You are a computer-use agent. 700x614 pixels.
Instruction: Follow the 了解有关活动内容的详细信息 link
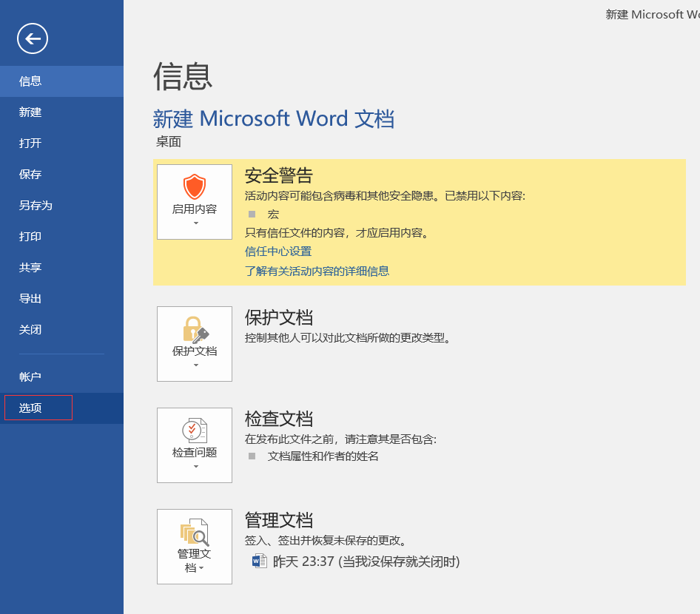[317, 271]
